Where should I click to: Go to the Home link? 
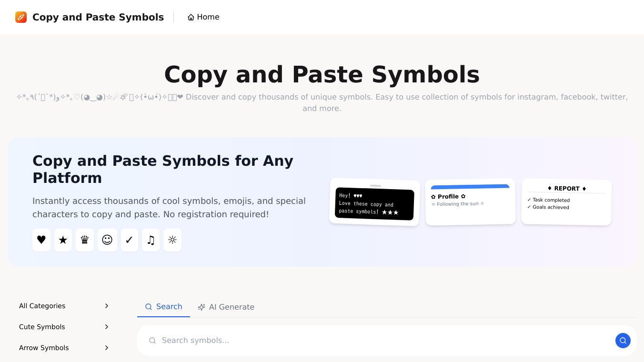203,17
